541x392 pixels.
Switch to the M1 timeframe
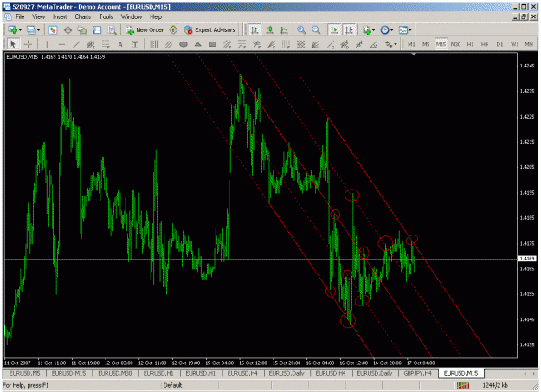coord(411,44)
